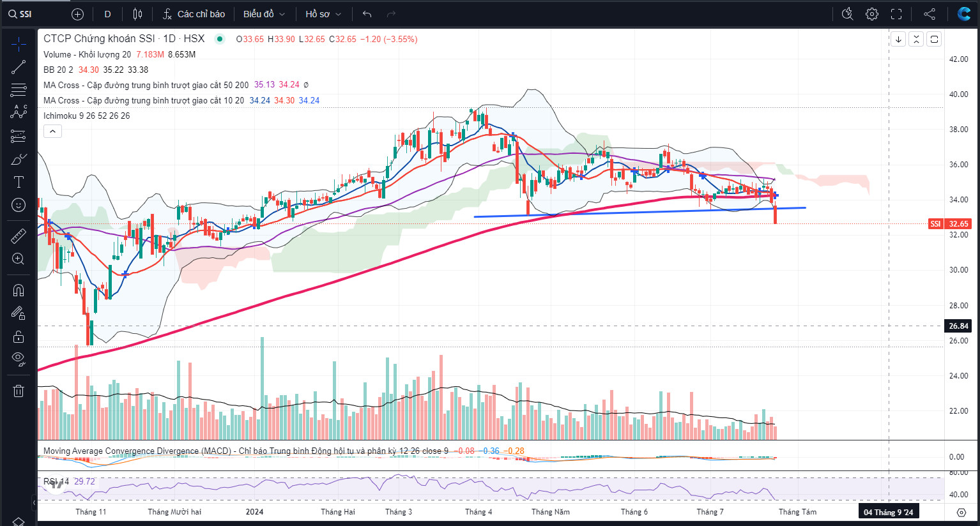
Task: Click the green market status dot
Action: (220, 39)
